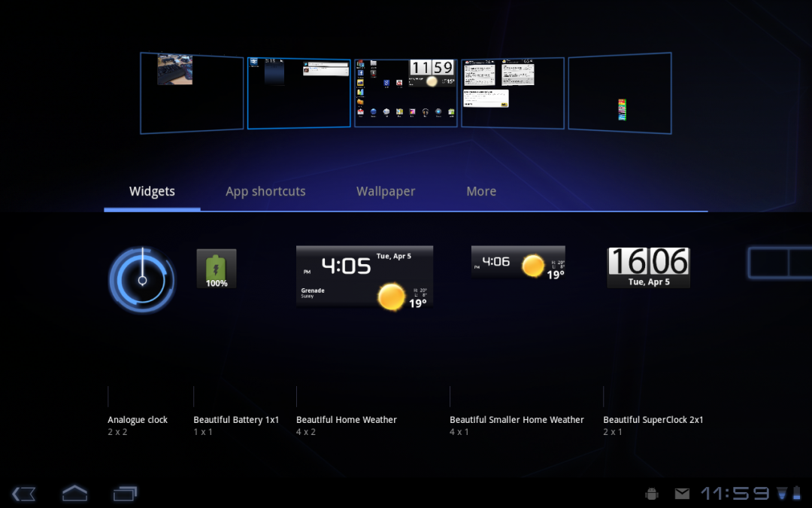Open the More tab
The image size is (812, 508).
pyautogui.click(x=481, y=191)
